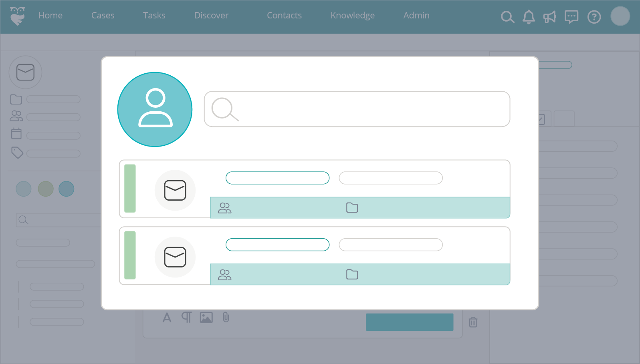Screen dimensions: 640x364
Task: Open the Admin menu
Action: click(x=416, y=16)
